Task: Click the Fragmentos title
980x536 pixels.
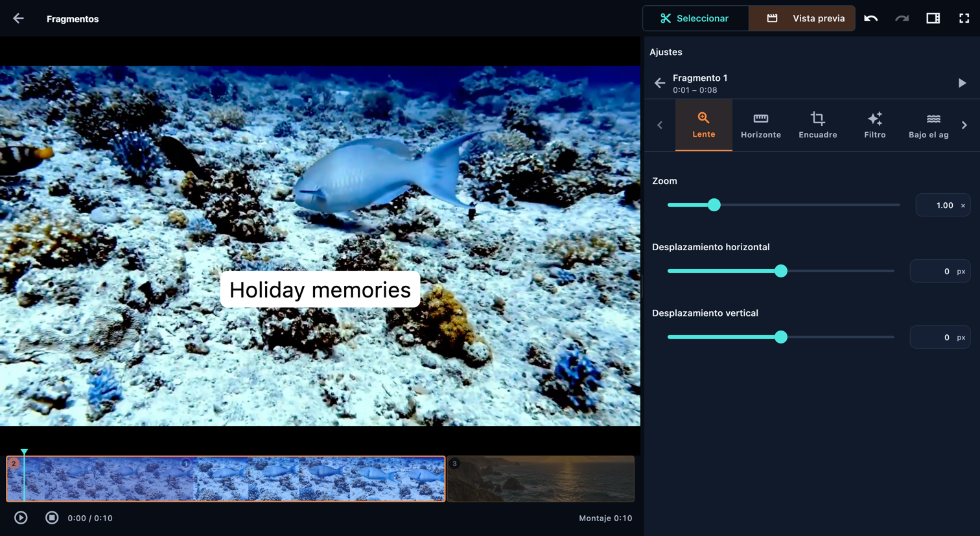Action: (x=73, y=19)
